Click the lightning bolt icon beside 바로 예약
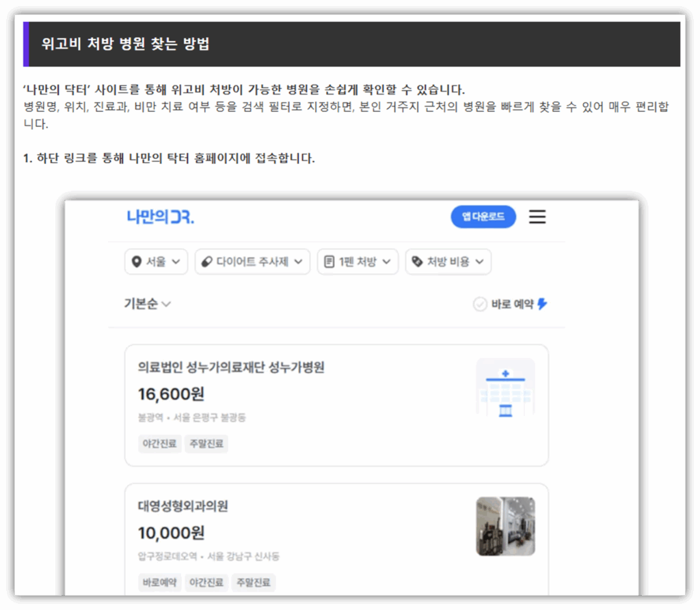 pyautogui.click(x=542, y=304)
